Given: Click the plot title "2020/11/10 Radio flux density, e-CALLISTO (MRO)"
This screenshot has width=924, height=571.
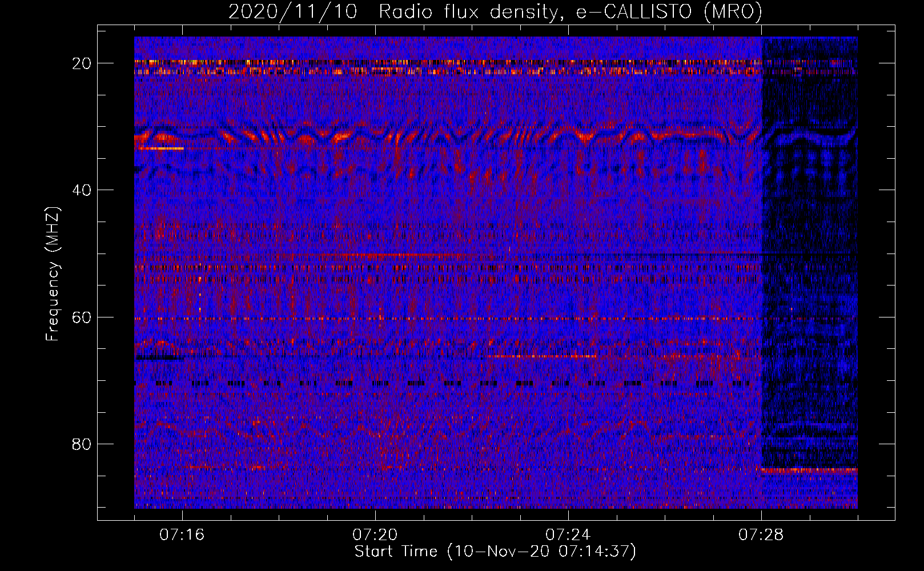Looking at the screenshot, I should coord(495,11).
